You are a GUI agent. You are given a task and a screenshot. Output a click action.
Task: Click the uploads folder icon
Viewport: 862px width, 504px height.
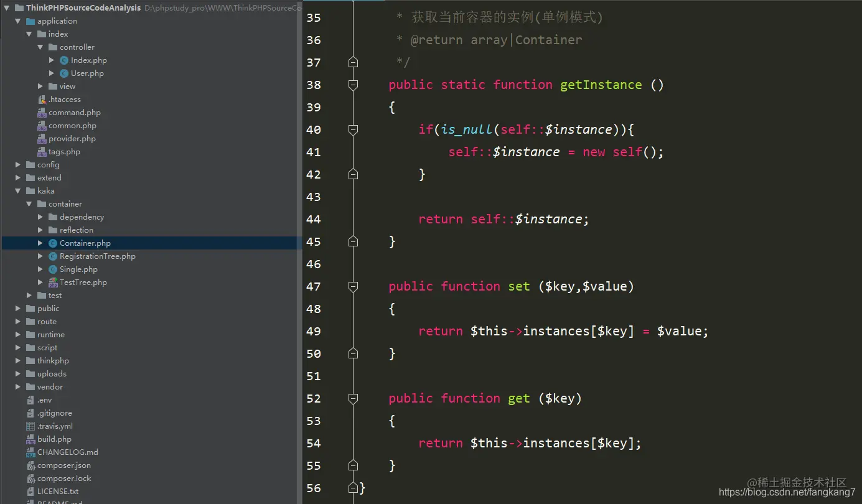tap(30, 374)
